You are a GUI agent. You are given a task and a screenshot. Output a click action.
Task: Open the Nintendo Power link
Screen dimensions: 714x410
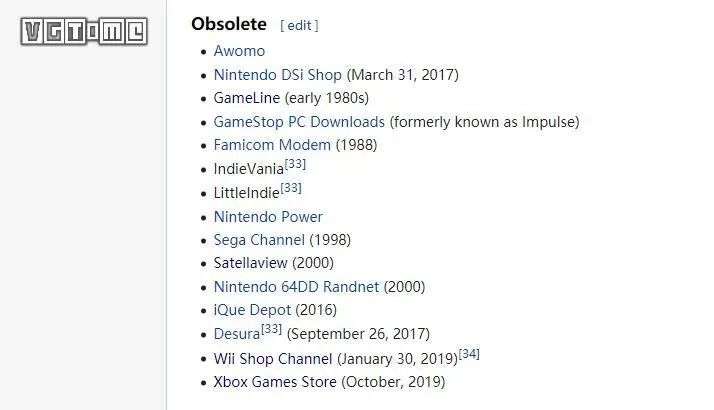[268, 216]
